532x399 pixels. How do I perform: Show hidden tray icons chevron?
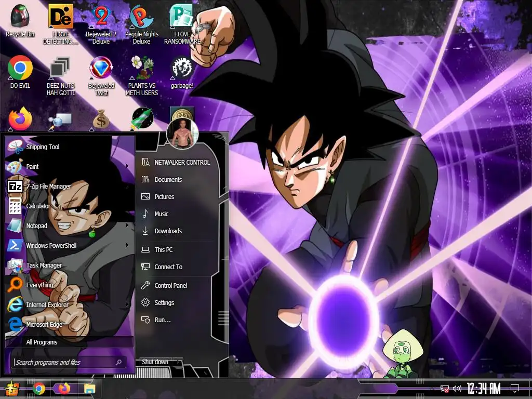[x=432, y=389]
